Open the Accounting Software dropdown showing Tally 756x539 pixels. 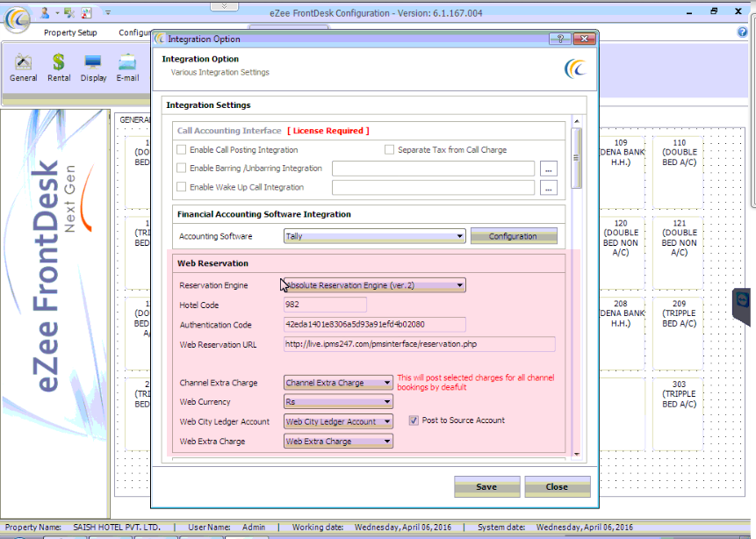pos(375,236)
